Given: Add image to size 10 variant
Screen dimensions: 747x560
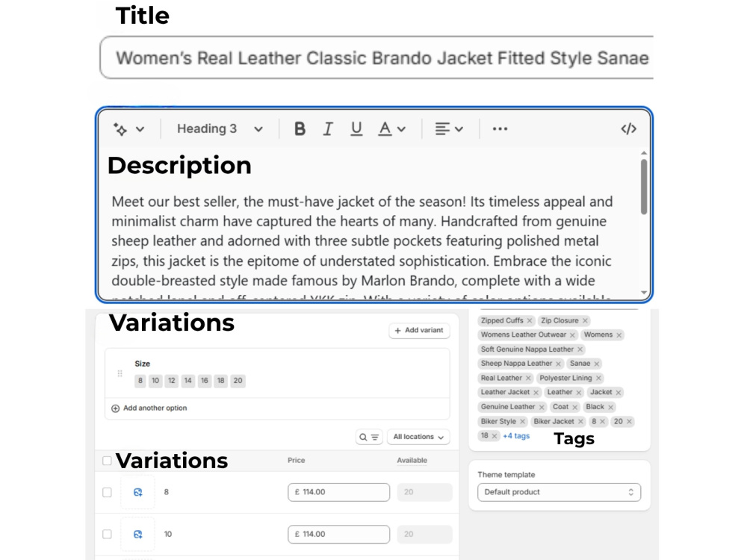Looking at the screenshot, I should [x=137, y=535].
